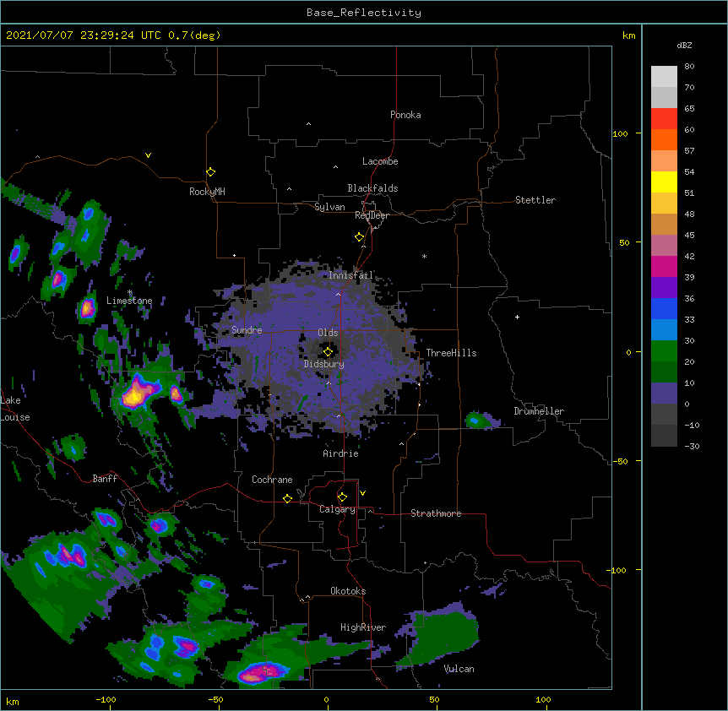
Task: Click the Limestone label
Action: click(129, 301)
